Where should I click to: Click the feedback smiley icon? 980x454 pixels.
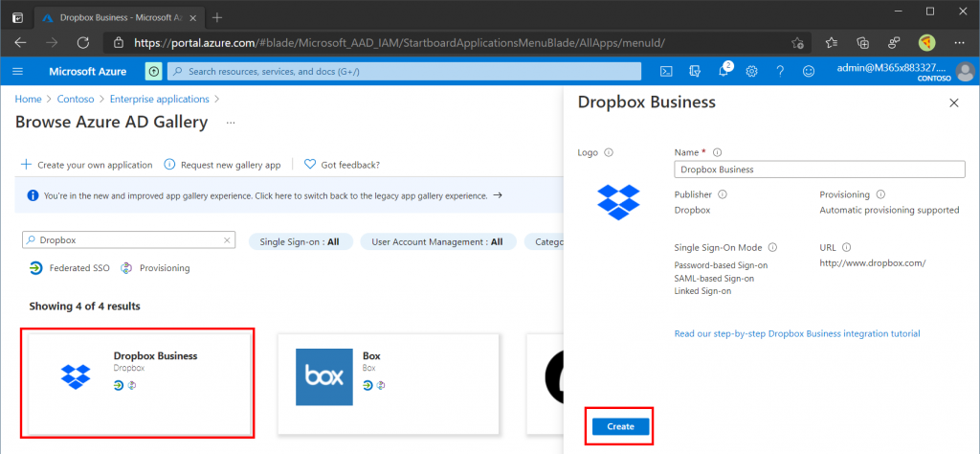click(809, 71)
